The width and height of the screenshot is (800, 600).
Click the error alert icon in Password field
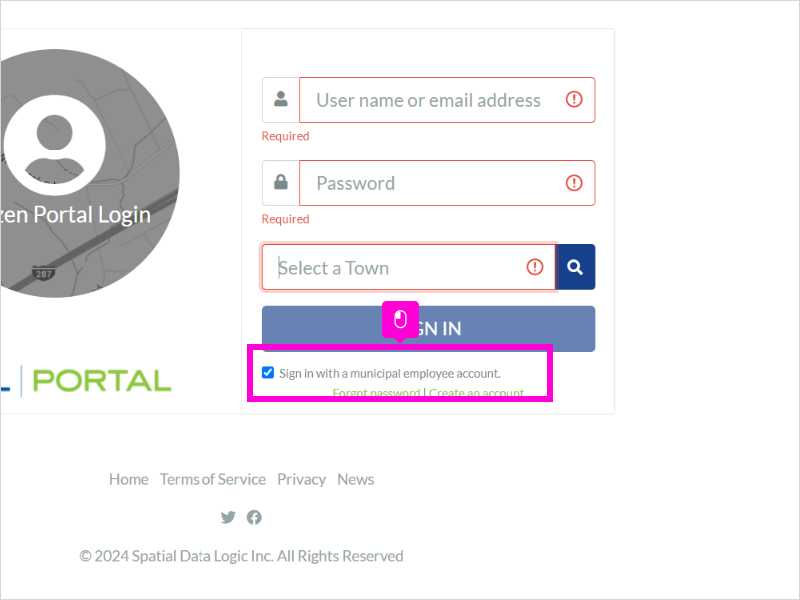point(574,183)
